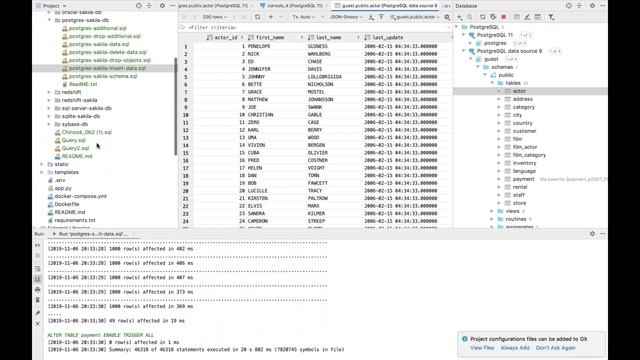Click the pin tab icon in Run panel
Viewport: 640px width, 360px height.
(38, 313)
